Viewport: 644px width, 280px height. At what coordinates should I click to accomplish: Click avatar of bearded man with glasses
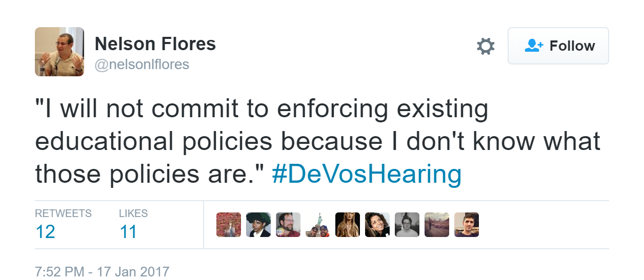288,225
